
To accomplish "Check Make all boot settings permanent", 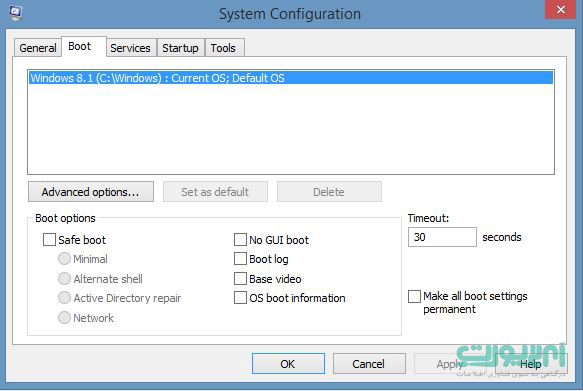I will coord(415,297).
